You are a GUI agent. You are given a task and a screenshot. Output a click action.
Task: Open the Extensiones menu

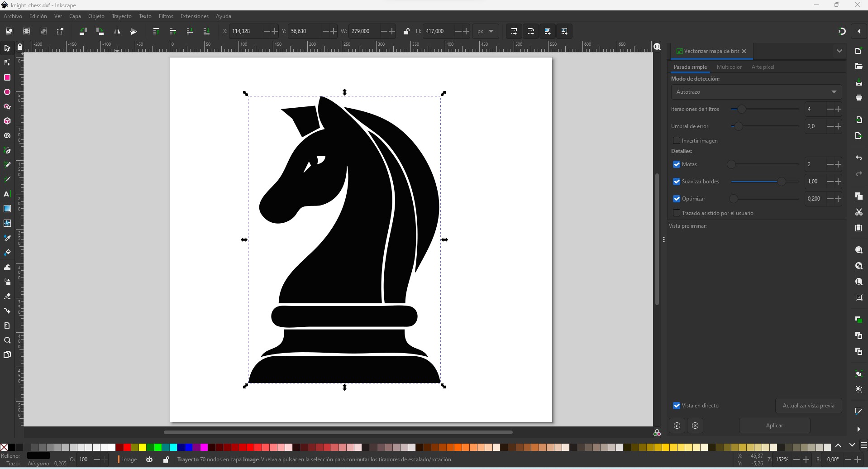pos(195,16)
